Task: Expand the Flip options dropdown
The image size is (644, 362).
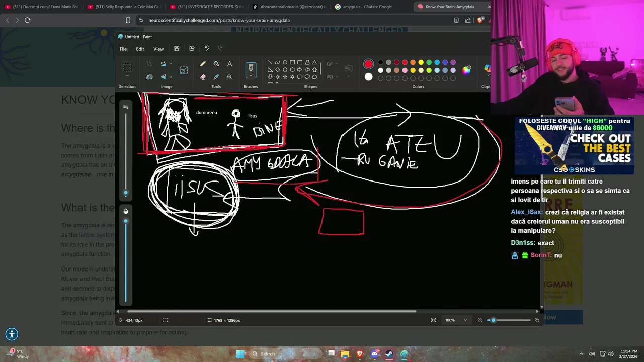Action: [171, 77]
